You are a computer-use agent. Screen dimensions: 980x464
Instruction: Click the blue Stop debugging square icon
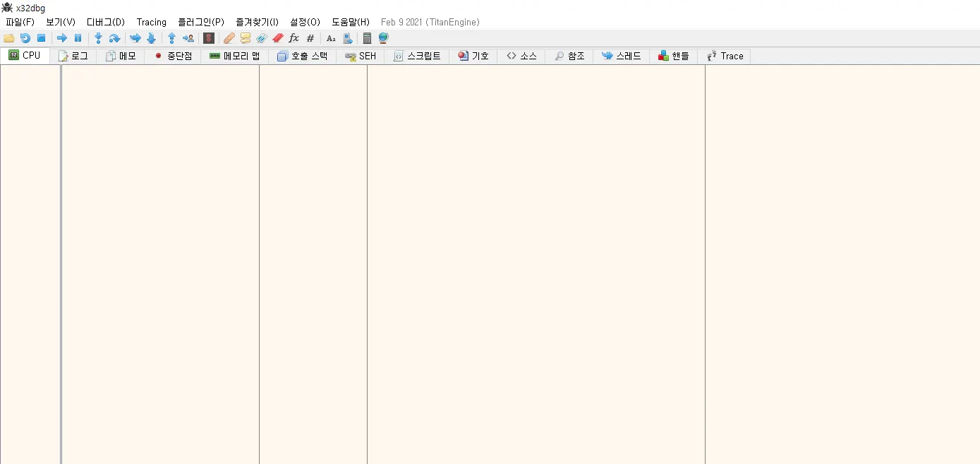pyautogui.click(x=41, y=38)
